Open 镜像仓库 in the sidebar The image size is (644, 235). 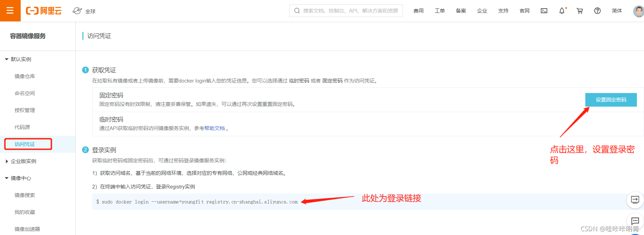coord(25,76)
